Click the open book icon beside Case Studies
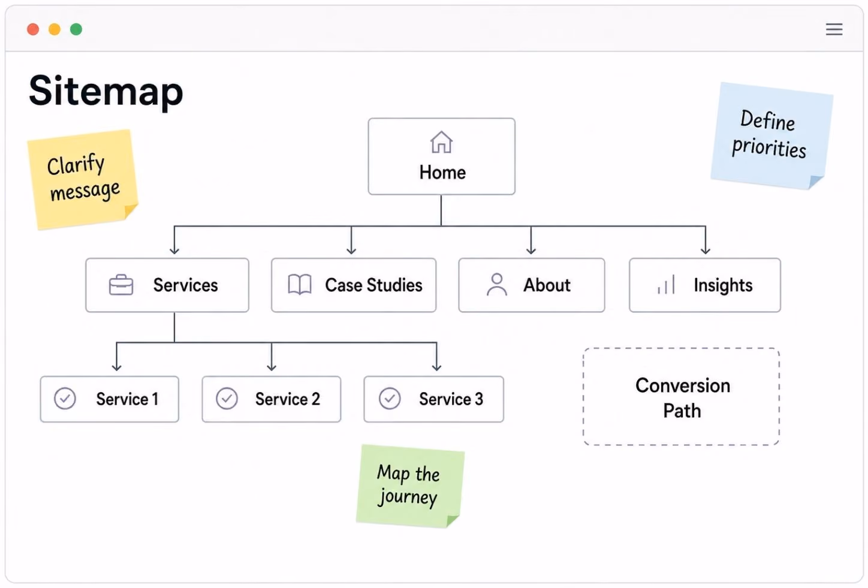Screen dimensions: 868x588 [300, 285]
